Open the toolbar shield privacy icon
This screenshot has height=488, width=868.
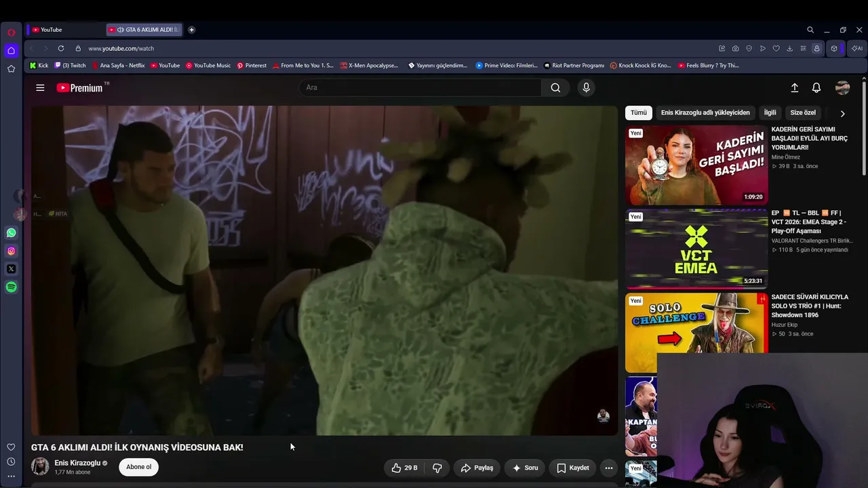749,48
